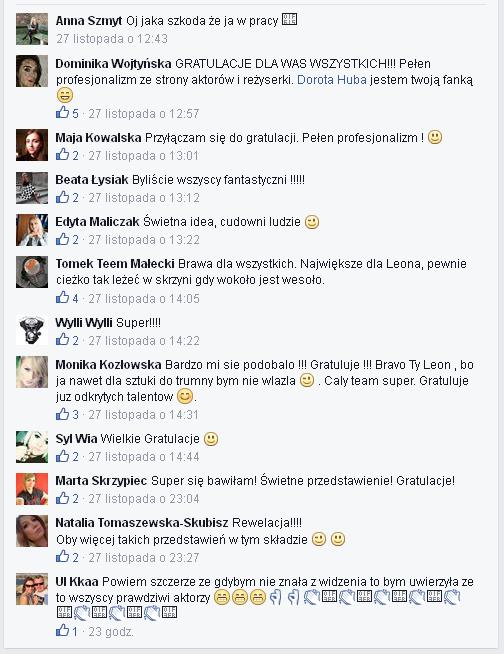This screenshot has width=504, height=654.
Task: Click like icon under Ul Kkaa's comment
Action: click(63, 631)
